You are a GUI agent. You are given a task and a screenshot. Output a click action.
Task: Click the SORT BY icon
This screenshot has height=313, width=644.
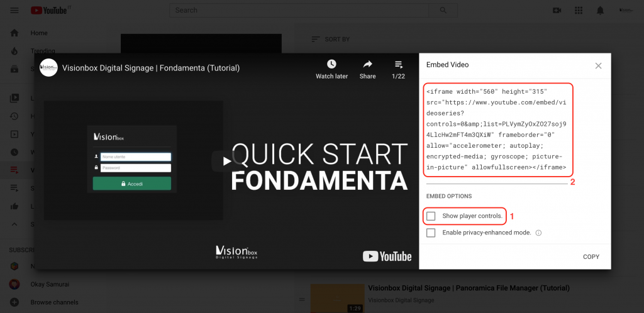(316, 40)
